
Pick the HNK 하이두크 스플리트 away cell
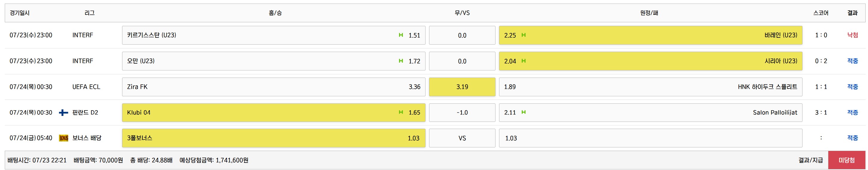point(650,87)
